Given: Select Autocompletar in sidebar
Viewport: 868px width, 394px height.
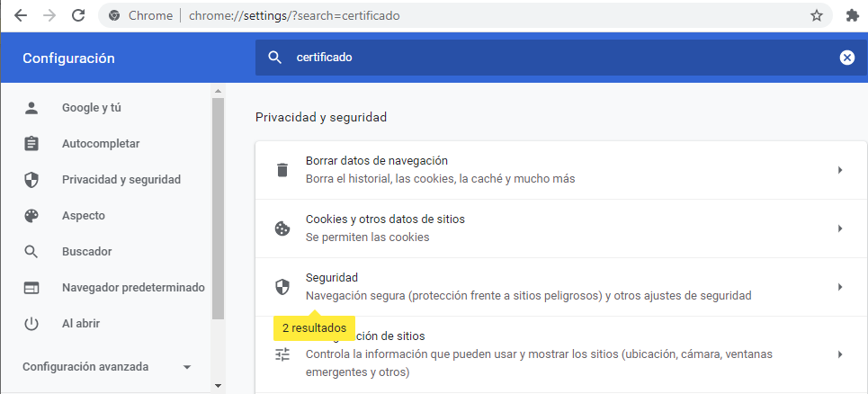Looking at the screenshot, I should tap(100, 144).
